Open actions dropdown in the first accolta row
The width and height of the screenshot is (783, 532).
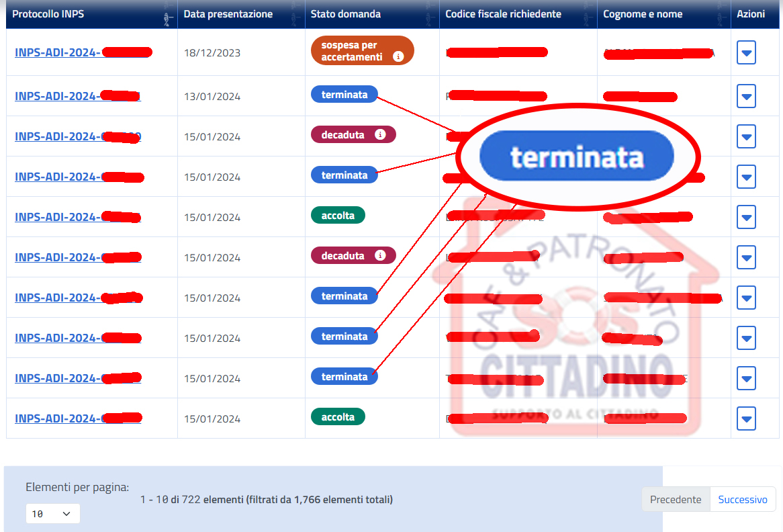[746, 217]
